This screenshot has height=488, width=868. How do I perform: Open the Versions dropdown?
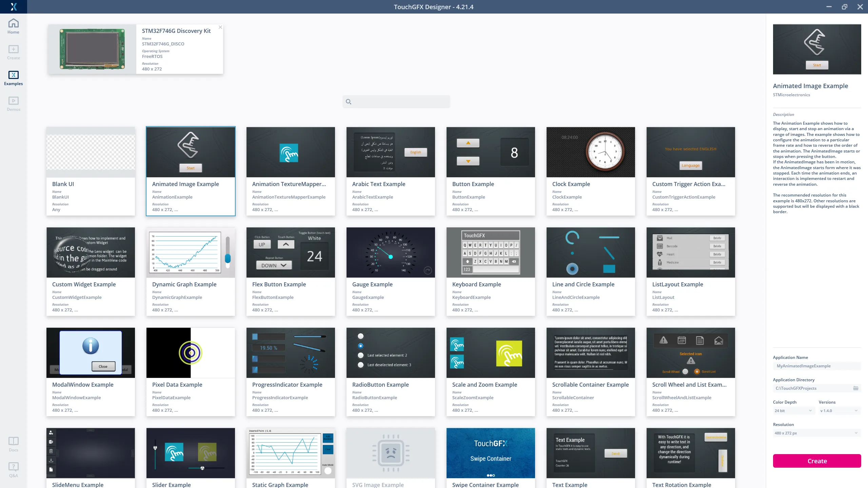[839, 410]
